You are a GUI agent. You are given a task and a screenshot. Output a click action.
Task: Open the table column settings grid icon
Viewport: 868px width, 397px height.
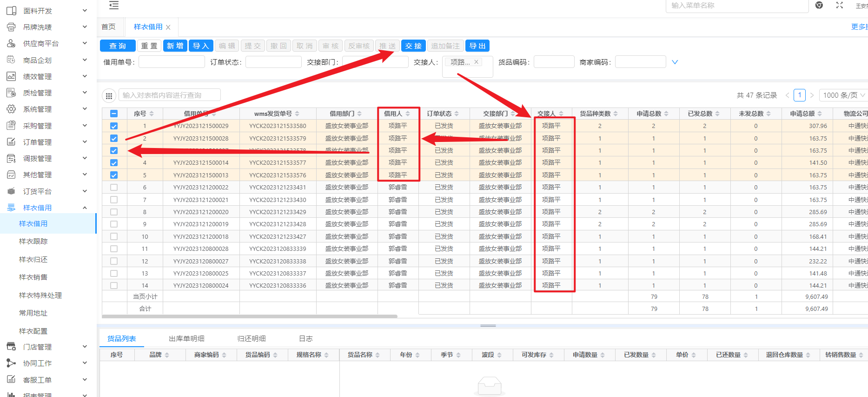(x=109, y=96)
